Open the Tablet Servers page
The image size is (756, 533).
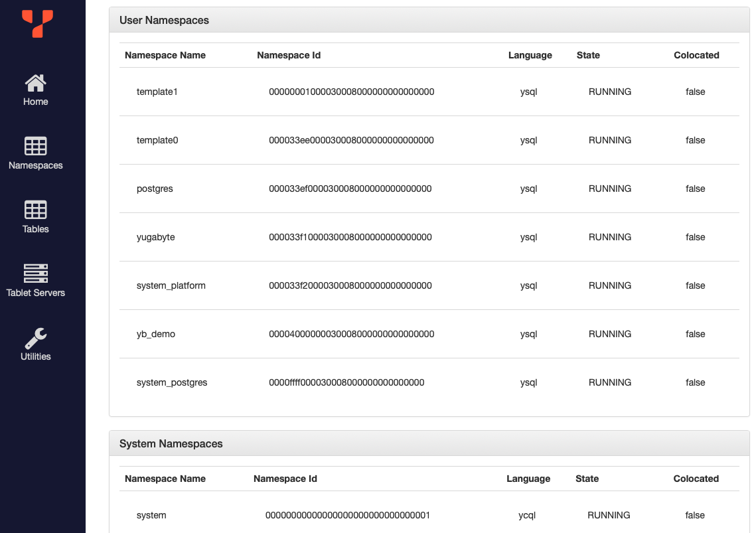(x=35, y=291)
